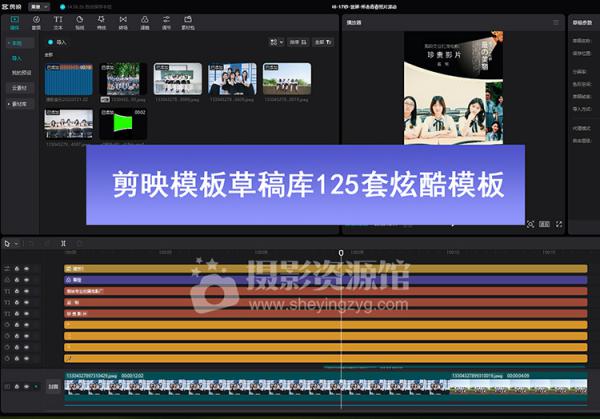Toggle visibility eye on the top timeline track

[28, 268]
